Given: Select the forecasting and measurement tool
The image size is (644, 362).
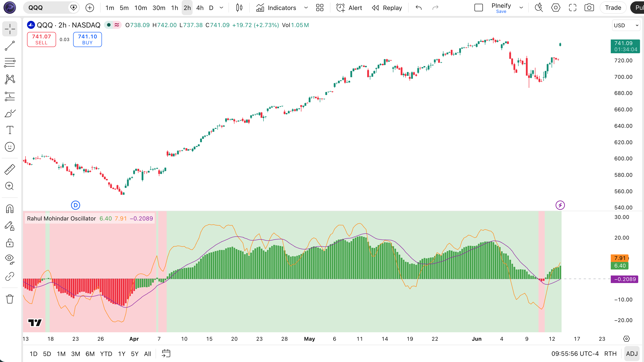Looking at the screenshot, I should (10, 96).
